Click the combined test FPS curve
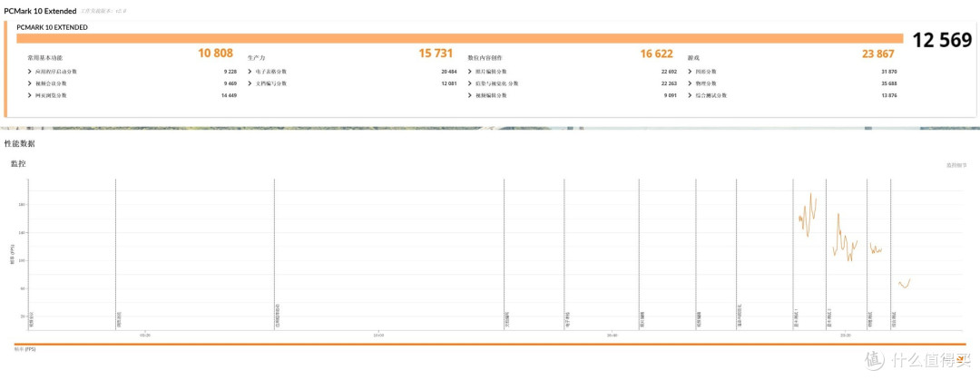This screenshot has width=980, height=380. (905, 284)
